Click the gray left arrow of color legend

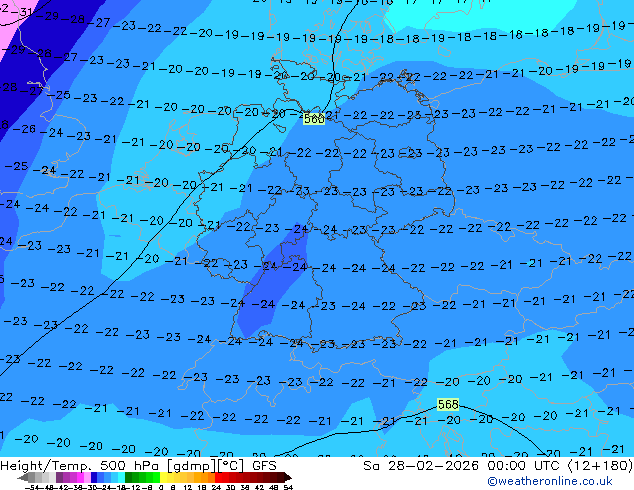click(x=23, y=477)
